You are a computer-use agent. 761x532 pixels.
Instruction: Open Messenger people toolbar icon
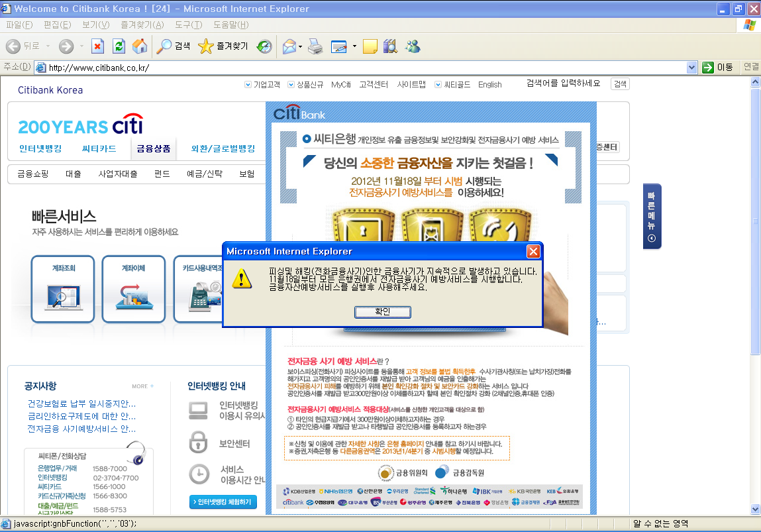pos(413,46)
